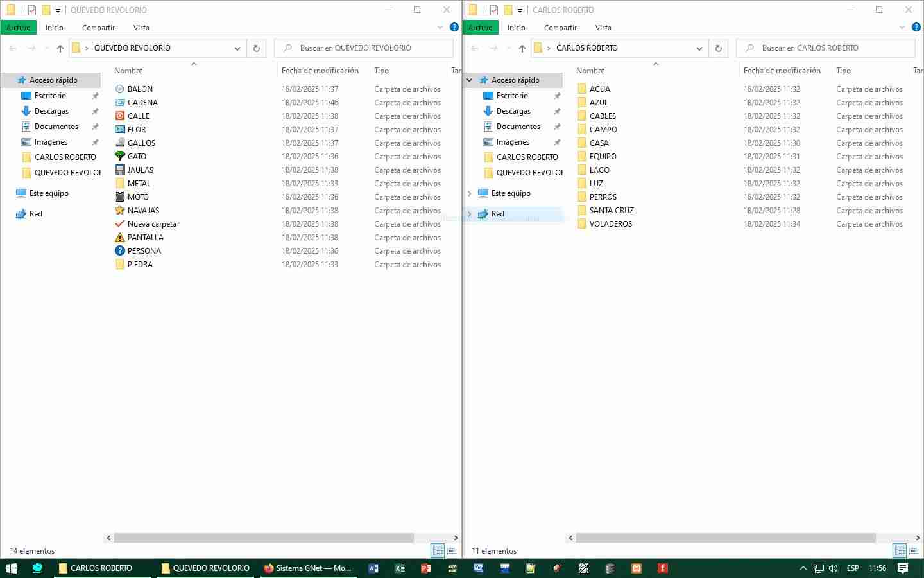Expand the ribbon in QUEVEDO REVOLORIO window
Screen dimensions: 924x578
coord(440,28)
